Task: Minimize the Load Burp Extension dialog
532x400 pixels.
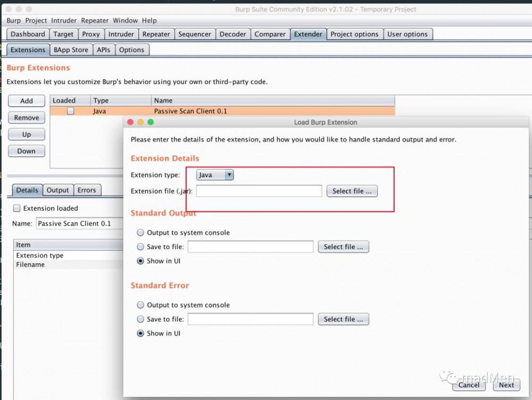Action: [x=140, y=122]
